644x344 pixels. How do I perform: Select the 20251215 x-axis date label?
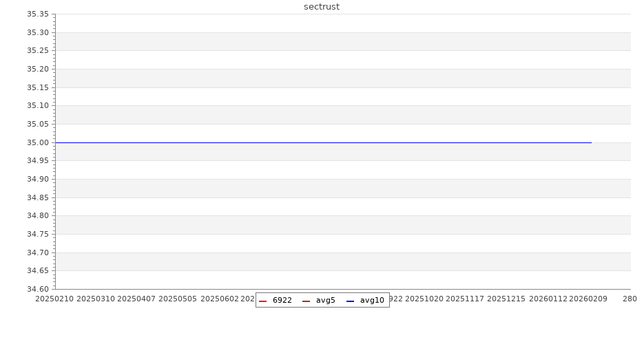506,299
